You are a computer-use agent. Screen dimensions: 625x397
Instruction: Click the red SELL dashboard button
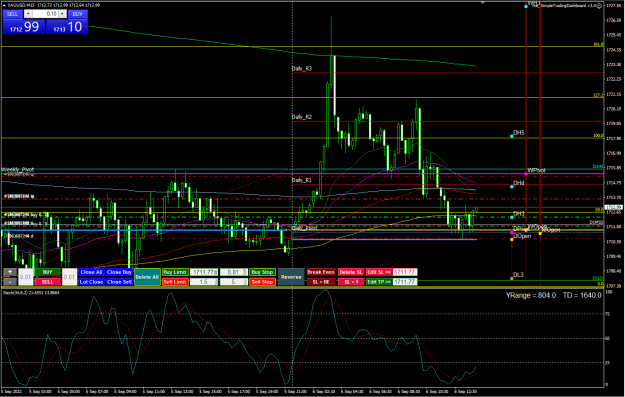coord(47,282)
